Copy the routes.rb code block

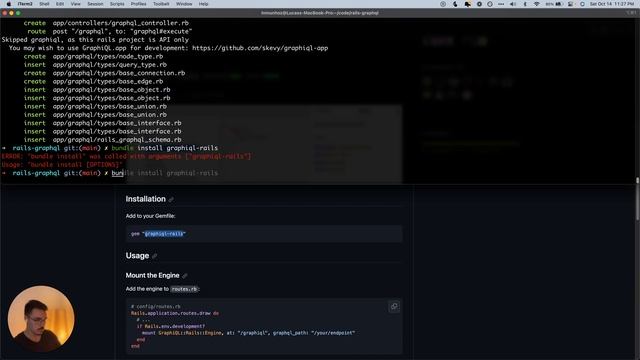(x=394, y=307)
